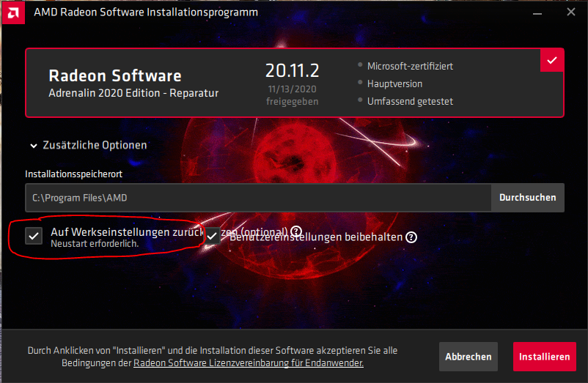The width and height of the screenshot is (588, 383).
Task: Close the AMD installer window
Action: [x=570, y=12]
